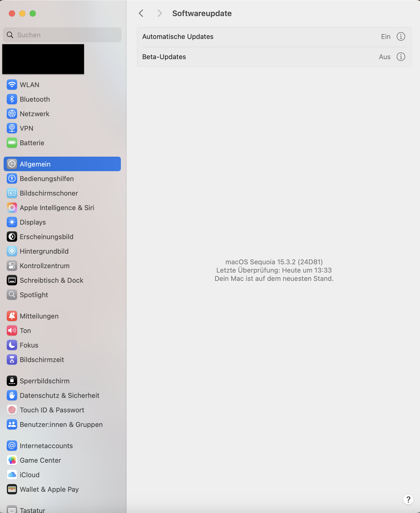Select the Netzwerk globe icon

click(x=12, y=114)
